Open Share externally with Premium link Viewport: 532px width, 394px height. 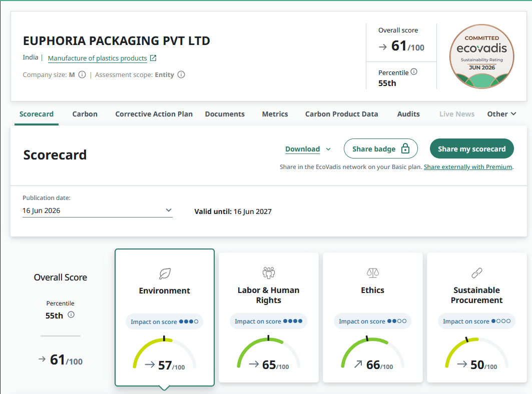pos(468,167)
